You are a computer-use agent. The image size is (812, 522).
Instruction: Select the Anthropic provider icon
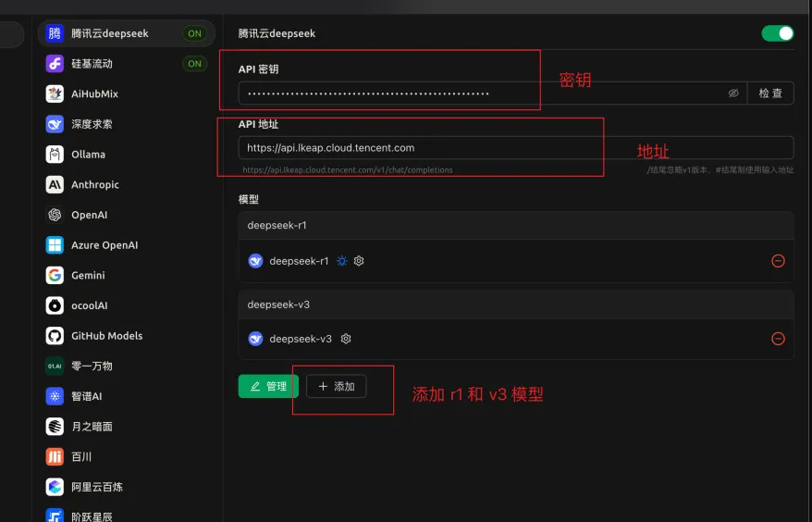[x=55, y=185]
